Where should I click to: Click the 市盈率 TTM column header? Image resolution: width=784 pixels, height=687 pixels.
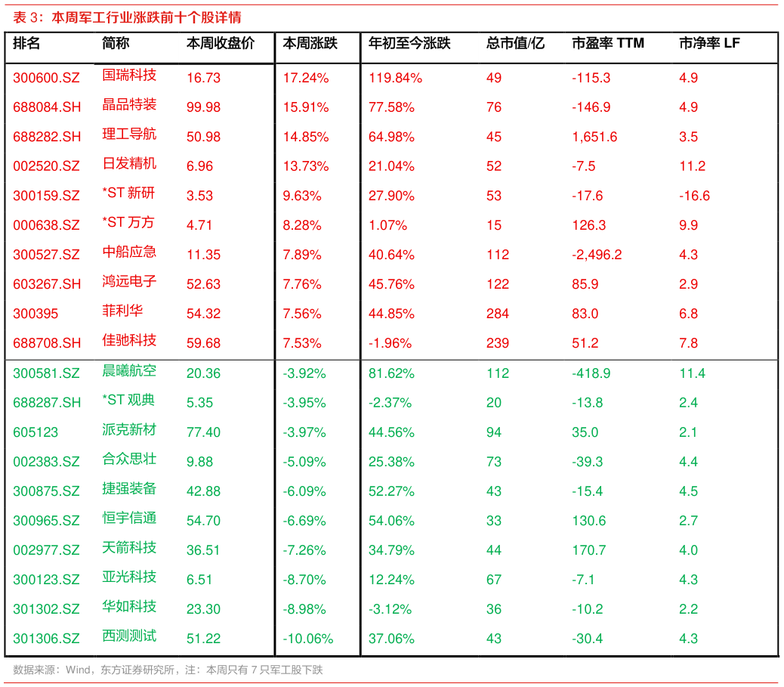pyautogui.click(x=608, y=44)
